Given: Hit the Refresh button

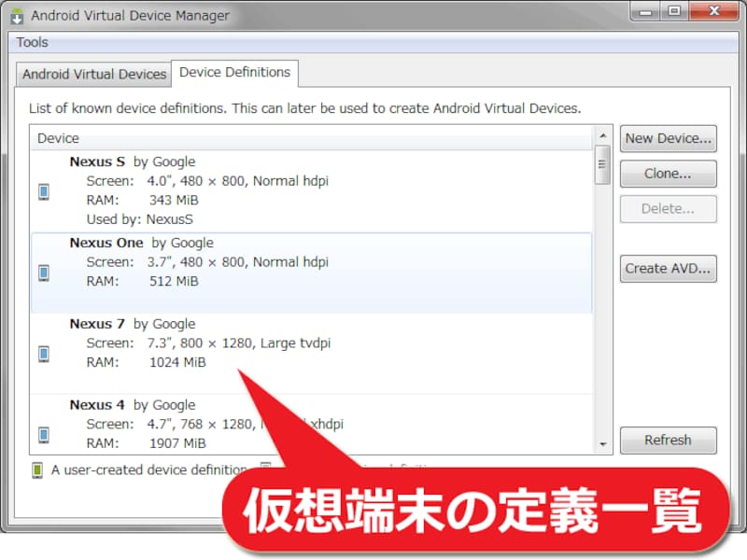Looking at the screenshot, I should [x=668, y=441].
